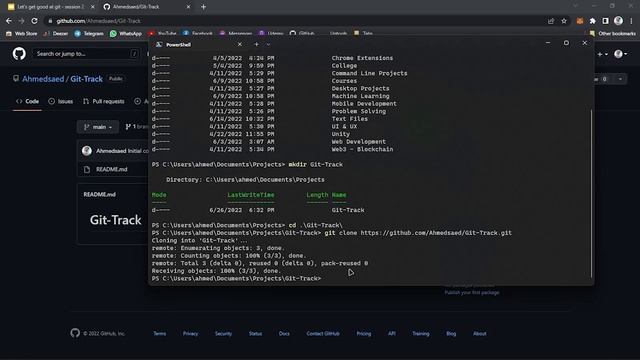
Task: Open the Security footer link
Action: (223, 333)
